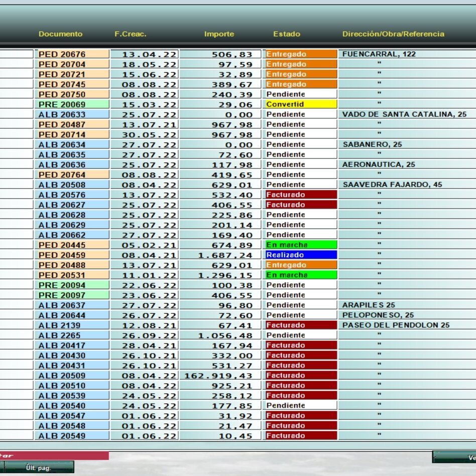Click the Últ. pag. button

pyautogui.click(x=38, y=467)
